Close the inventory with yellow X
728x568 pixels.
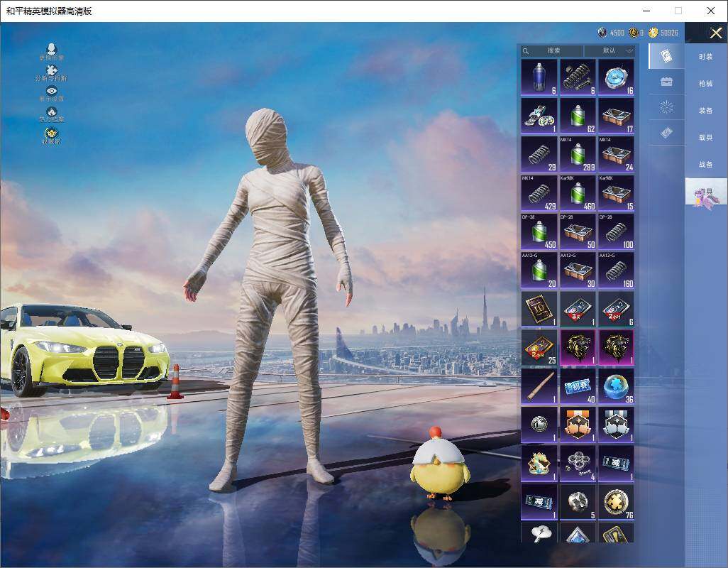(x=715, y=33)
